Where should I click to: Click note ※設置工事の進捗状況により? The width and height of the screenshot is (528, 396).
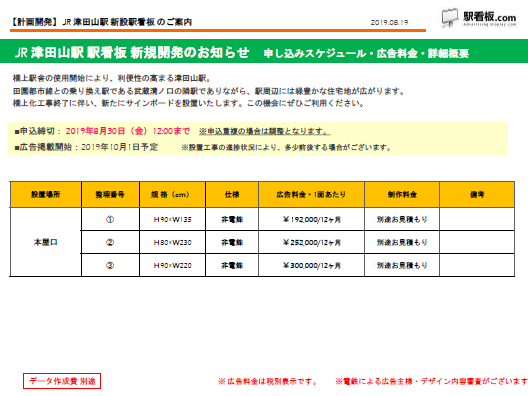point(286,147)
